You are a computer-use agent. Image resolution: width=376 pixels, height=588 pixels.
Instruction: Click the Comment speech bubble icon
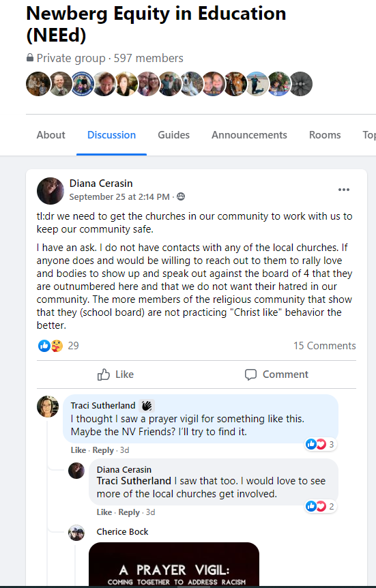250,374
